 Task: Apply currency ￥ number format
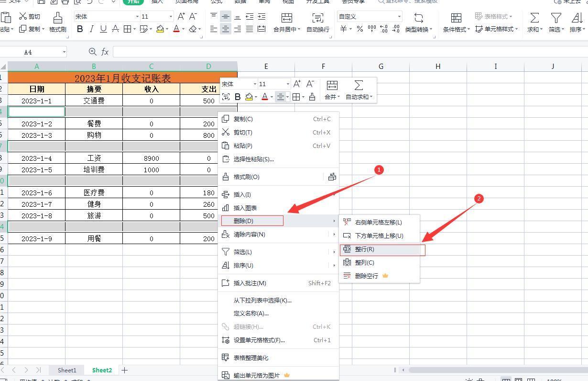tap(343, 29)
